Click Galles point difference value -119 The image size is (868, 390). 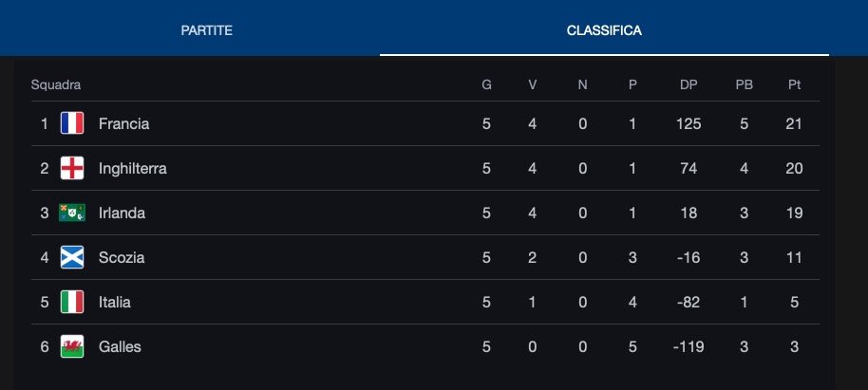coord(689,347)
